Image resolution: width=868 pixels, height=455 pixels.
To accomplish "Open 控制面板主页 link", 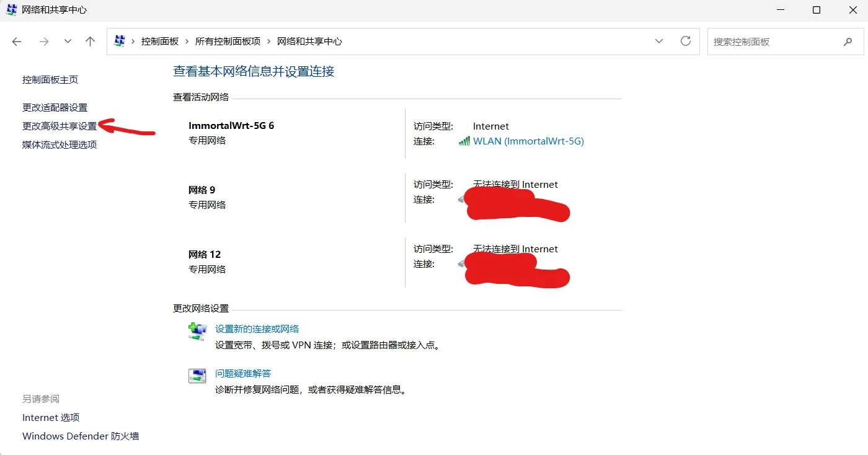I will pyautogui.click(x=50, y=80).
